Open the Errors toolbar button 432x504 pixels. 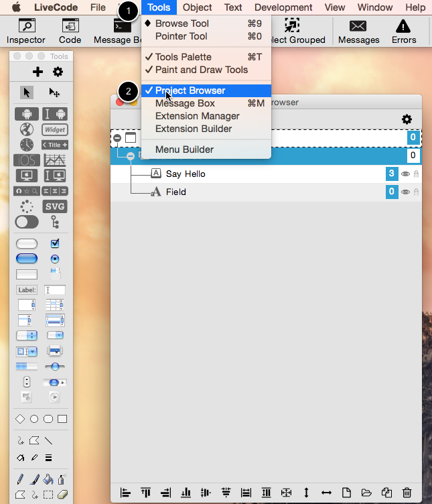[404, 31]
